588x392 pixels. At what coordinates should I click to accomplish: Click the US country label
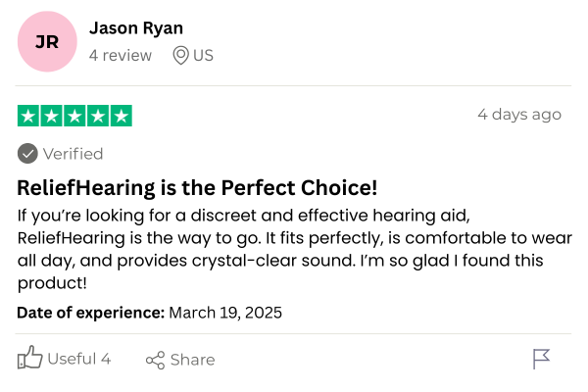click(x=203, y=55)
